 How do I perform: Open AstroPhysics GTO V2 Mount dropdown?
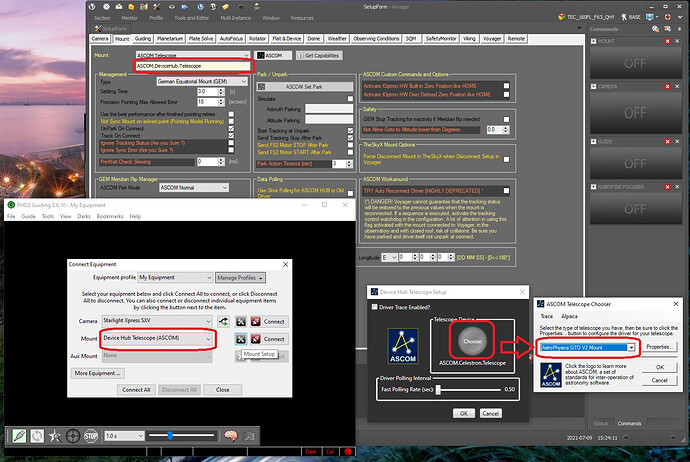pyautogui.click(x=587, y=348)
